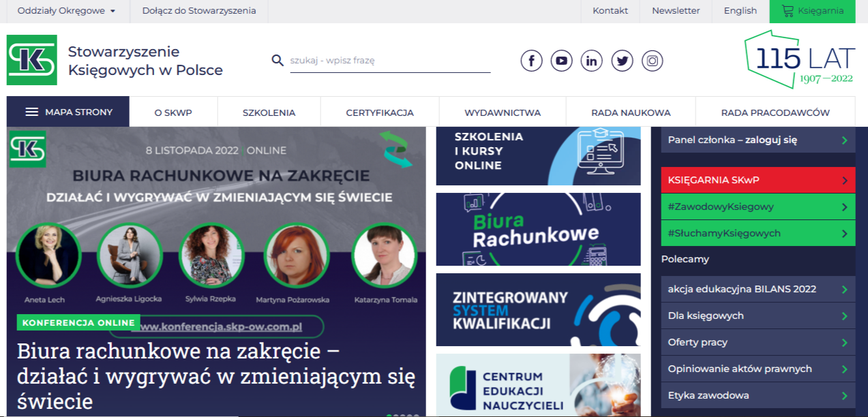868x417 pixels.
Task: Open the YouTube social icon
Action: (x=561, y=61)
